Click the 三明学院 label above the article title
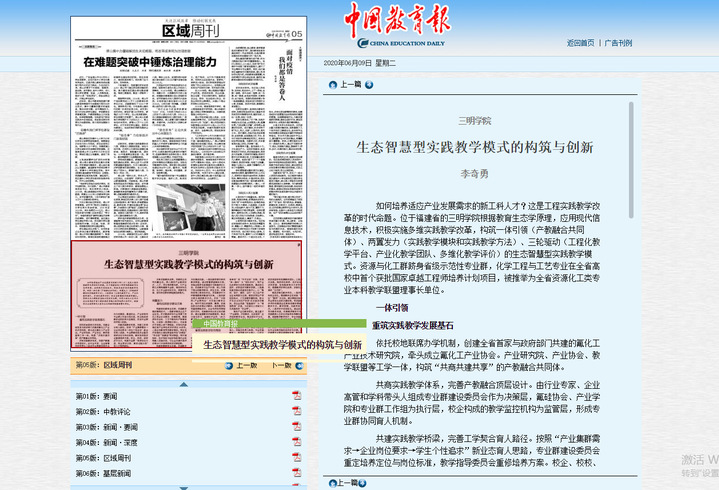 coord(475,121)
